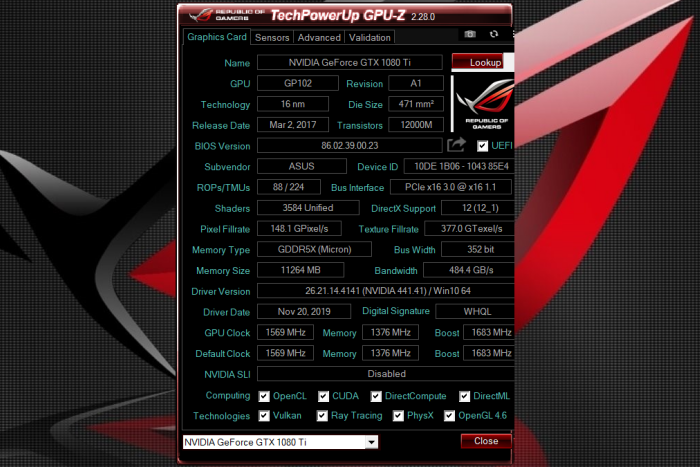The height and width of the screenshot is (467, 700).
Task: Click the Shaders value 3584 Unified
Action: click(308, 208)
